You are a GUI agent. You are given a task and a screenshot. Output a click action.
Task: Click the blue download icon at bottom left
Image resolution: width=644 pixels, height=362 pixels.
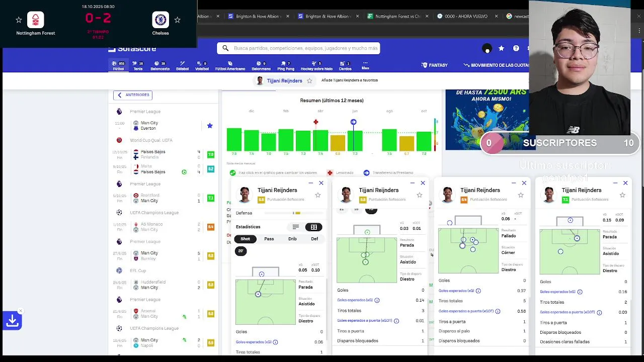point(12,320)
